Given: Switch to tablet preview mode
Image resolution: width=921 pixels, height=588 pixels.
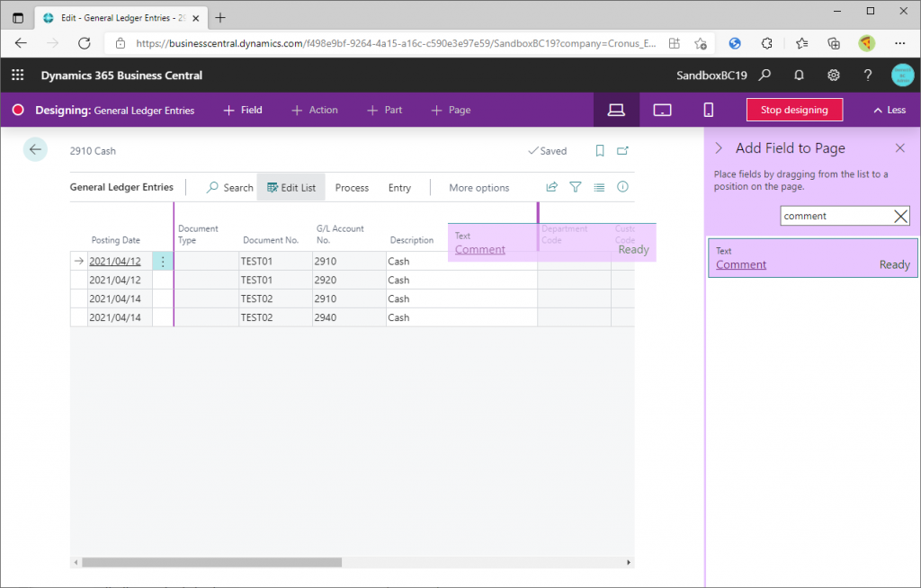Looking at the screenshot, I should point(663,110).
